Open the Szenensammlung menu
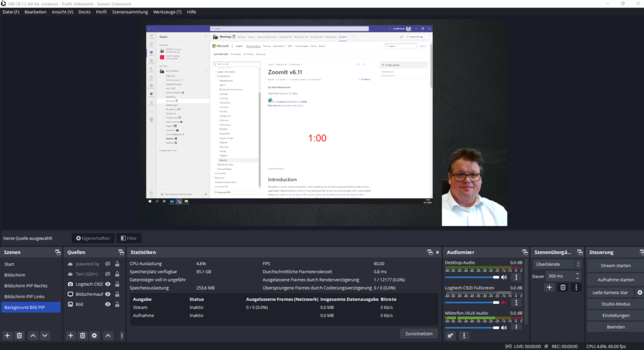 pyautogui.click(x=130, y=12)
